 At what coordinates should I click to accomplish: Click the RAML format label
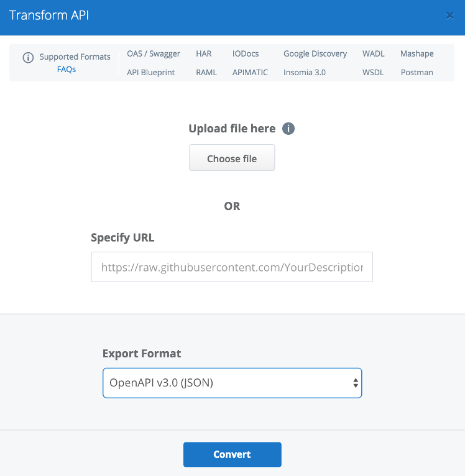pyautogui.click(x=206, y=73)
